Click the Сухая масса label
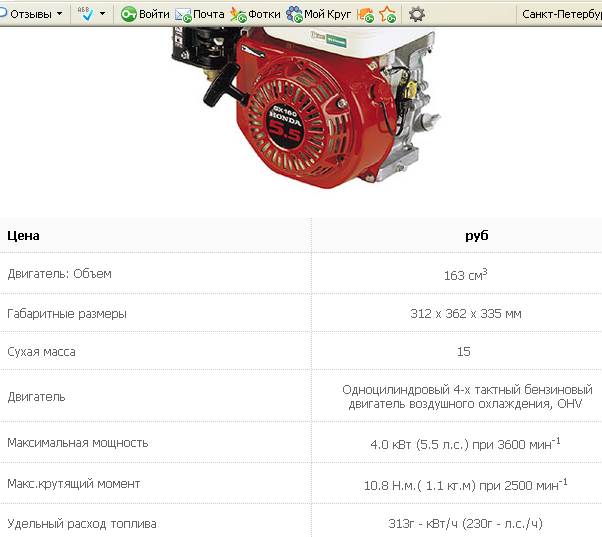The image size is (602, 537). click(x=41, y=352)
